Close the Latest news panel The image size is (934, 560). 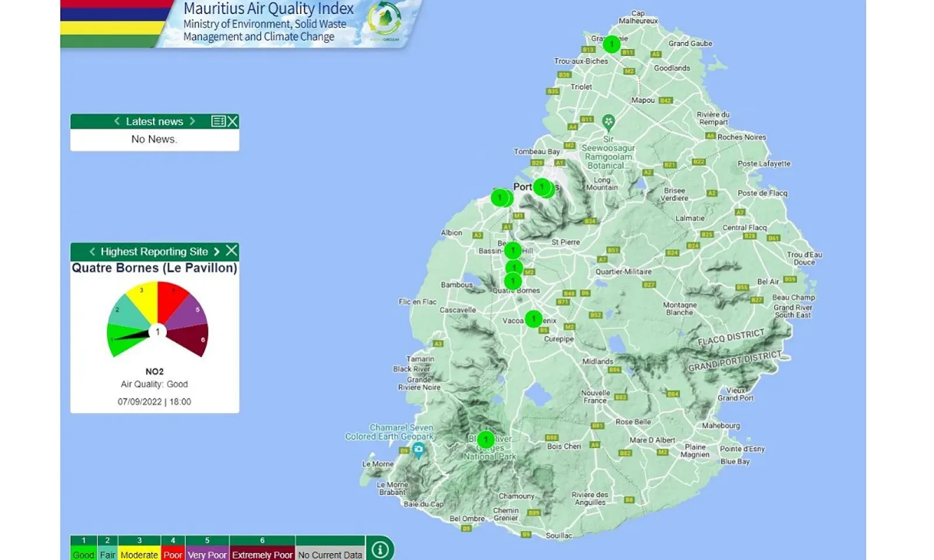point(232,121)
